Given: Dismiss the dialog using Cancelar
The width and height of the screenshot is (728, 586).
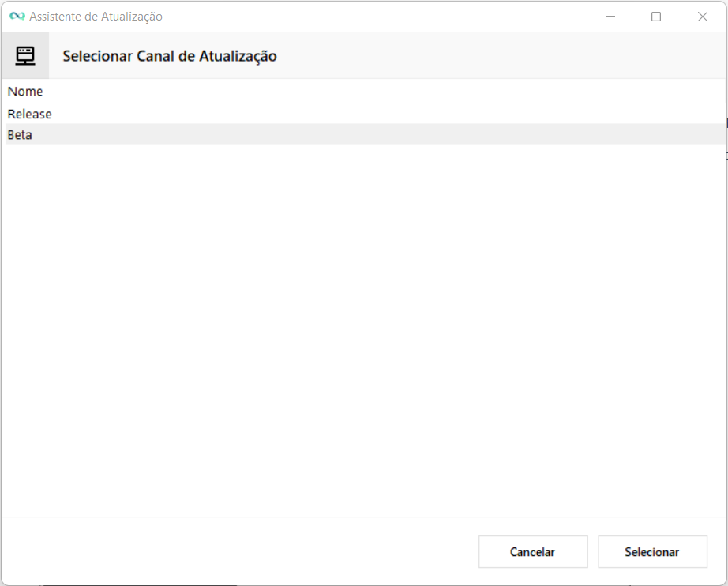Looking at the screenshot, I should click(x=533, y=552).
